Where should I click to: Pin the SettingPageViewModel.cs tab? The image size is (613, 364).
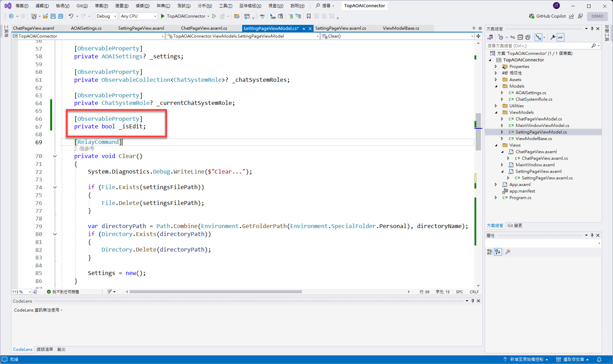tap(304, 29)
